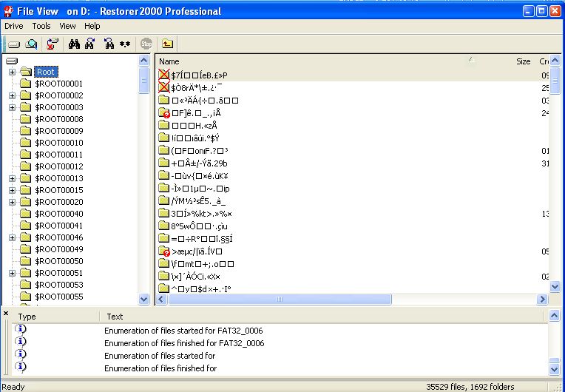Viewport: 565px width, 392px height.
Task: Select list entry '3□Í»%kt>.»%×'
Action: (202, 214)
